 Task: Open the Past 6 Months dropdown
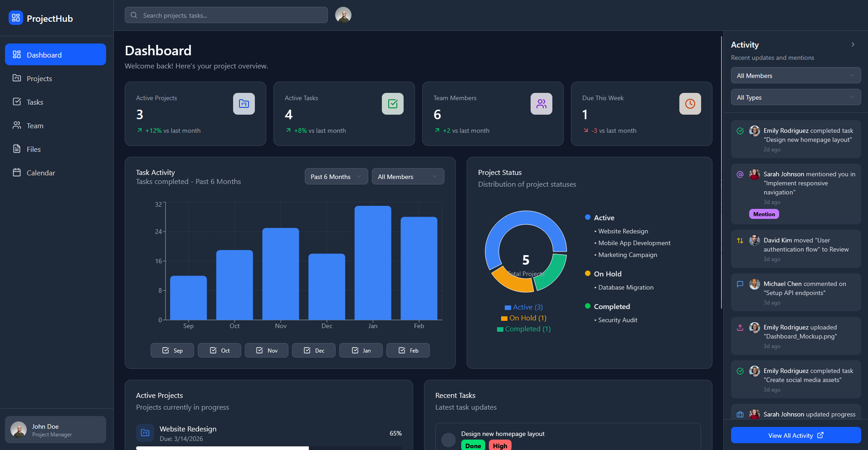tap(336, 177)
